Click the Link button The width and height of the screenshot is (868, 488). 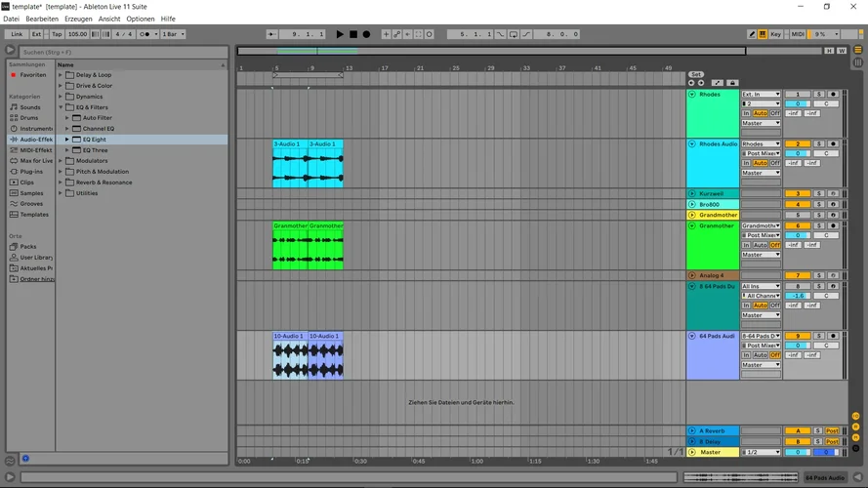[17, 34]
